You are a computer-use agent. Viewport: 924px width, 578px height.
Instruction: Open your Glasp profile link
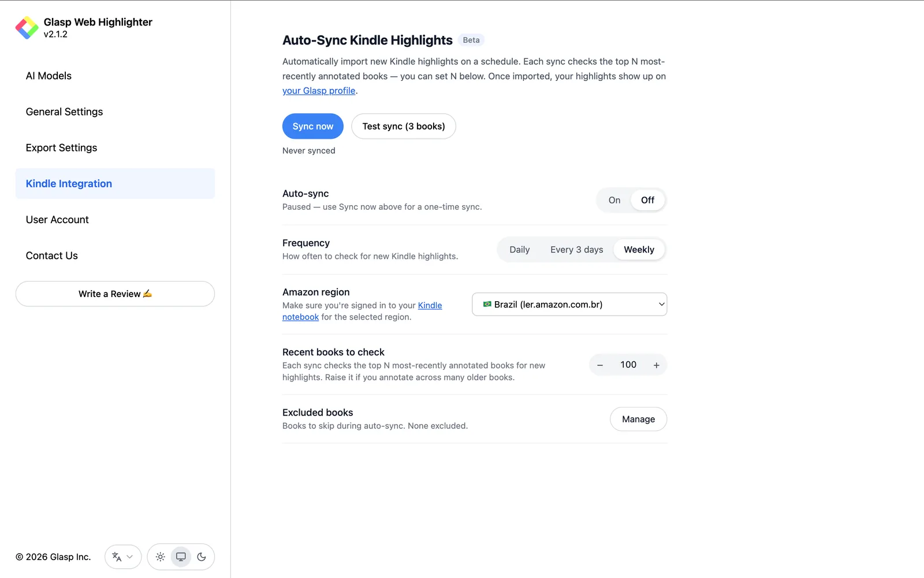pos(319,91)
